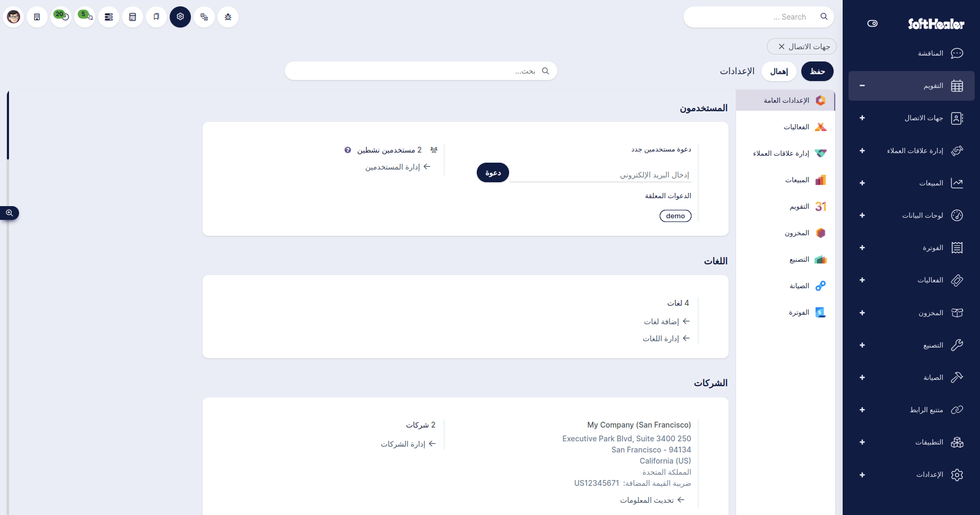The width and height of the screenshot is (980, 515).
Task: Open the messages icon with badge 5
Action: pos(85,17)
